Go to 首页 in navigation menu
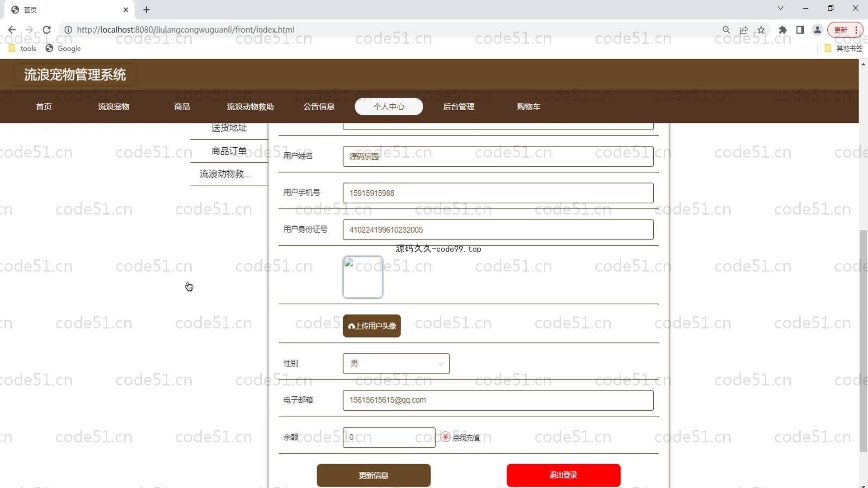 (x=44, y=107)
